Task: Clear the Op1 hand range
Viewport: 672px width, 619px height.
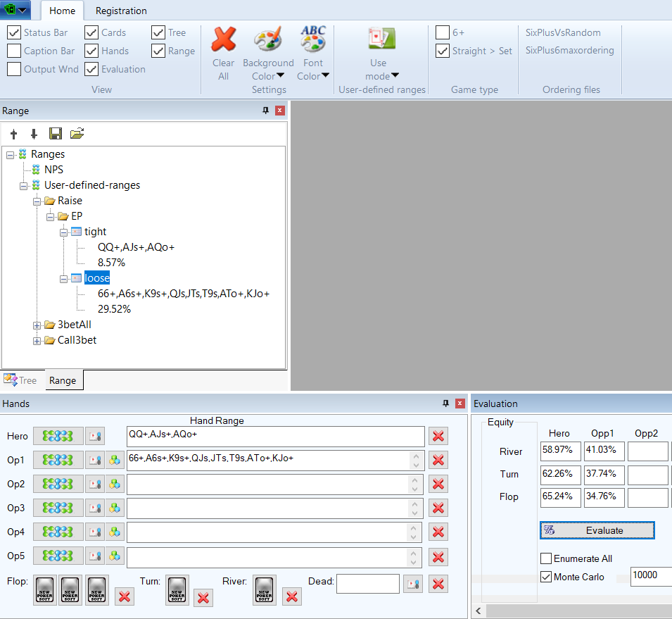Action: point(438,461)
